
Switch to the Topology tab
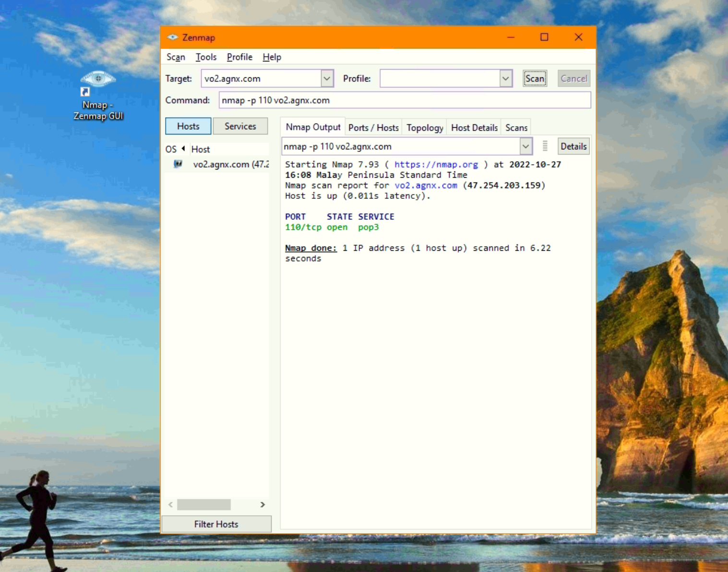tap(425, 128)
